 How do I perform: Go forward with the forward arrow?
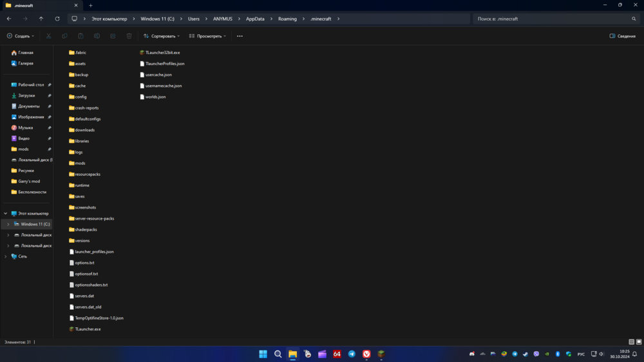click(25, 19)
